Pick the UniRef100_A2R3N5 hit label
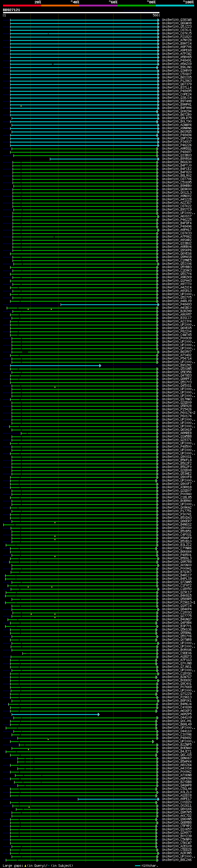Image resolution: width=197 pixels, height=868 pixels. [x=177, y=853]
